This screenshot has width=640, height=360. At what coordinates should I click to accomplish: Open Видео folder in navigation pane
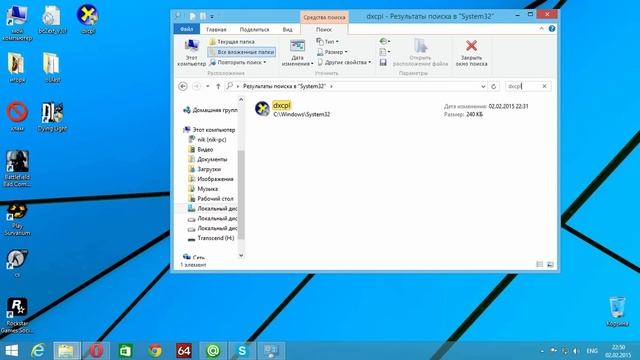pyautogui.click(x=201, y=149)
